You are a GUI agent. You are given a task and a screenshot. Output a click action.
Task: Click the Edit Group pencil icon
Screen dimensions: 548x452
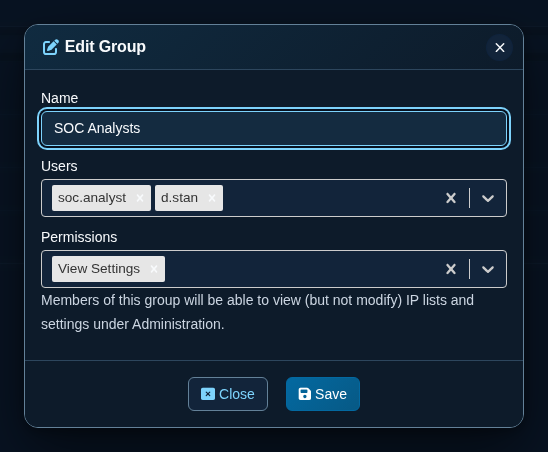(51, 47)
